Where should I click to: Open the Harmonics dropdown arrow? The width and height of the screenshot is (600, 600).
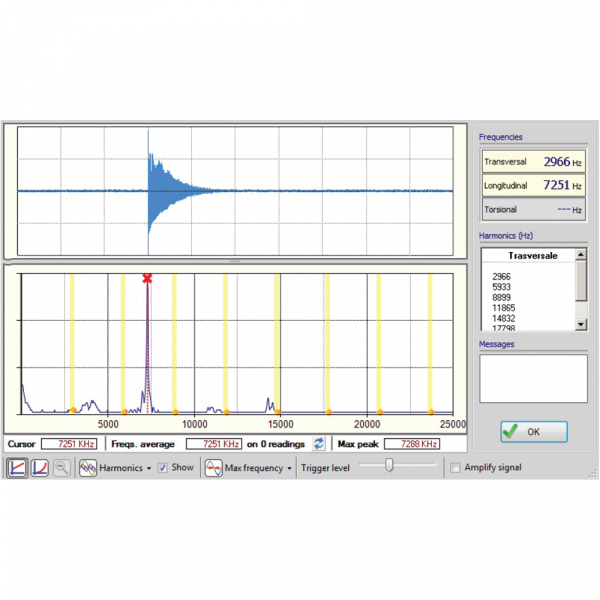[149, 467]
